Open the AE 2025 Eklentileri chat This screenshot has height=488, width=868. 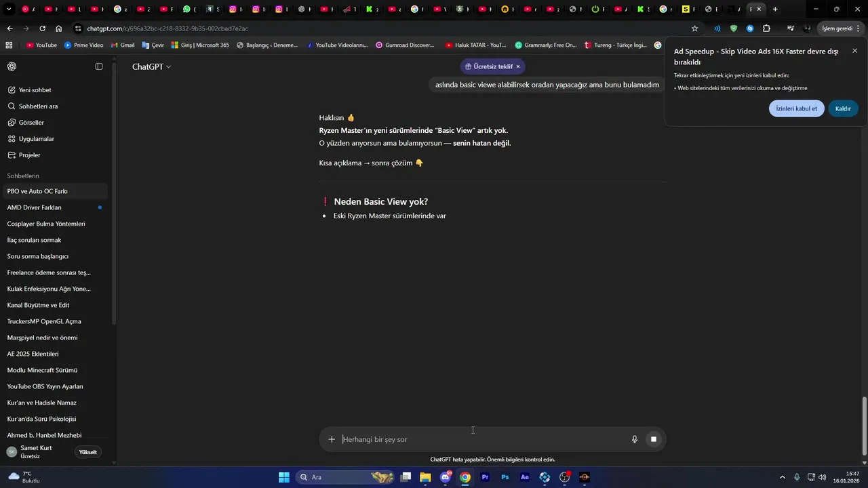coord(56,354)
